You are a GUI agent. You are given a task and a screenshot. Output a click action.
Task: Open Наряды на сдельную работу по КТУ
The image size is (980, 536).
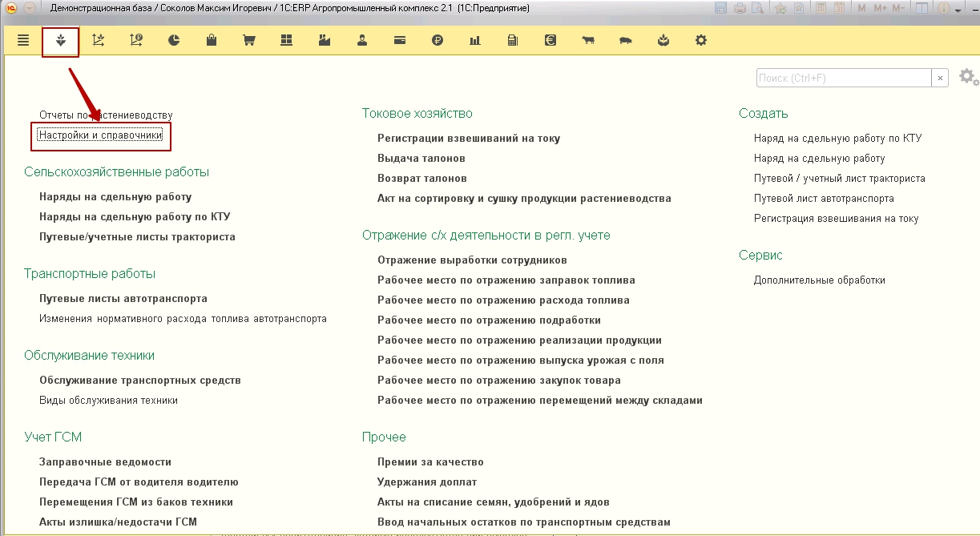click(x=135, y=216)
